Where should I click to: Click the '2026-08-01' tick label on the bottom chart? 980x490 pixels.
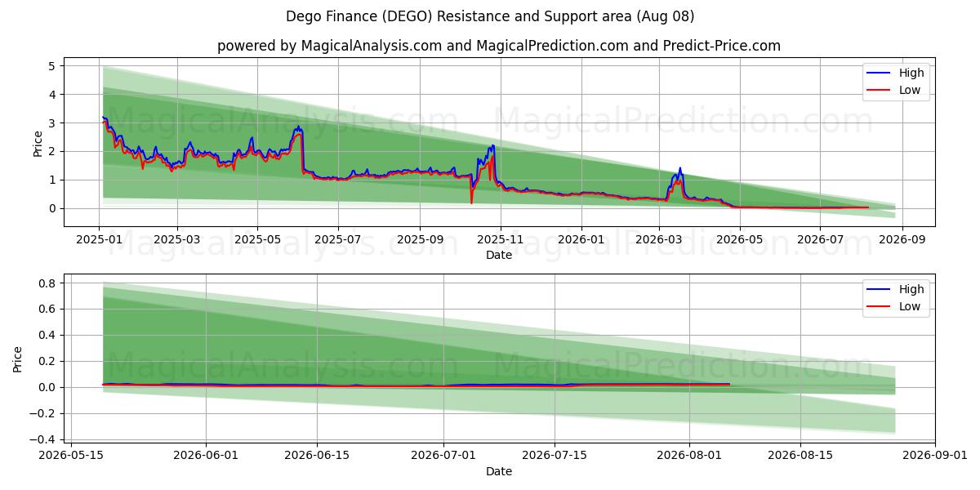pos(689,456)
